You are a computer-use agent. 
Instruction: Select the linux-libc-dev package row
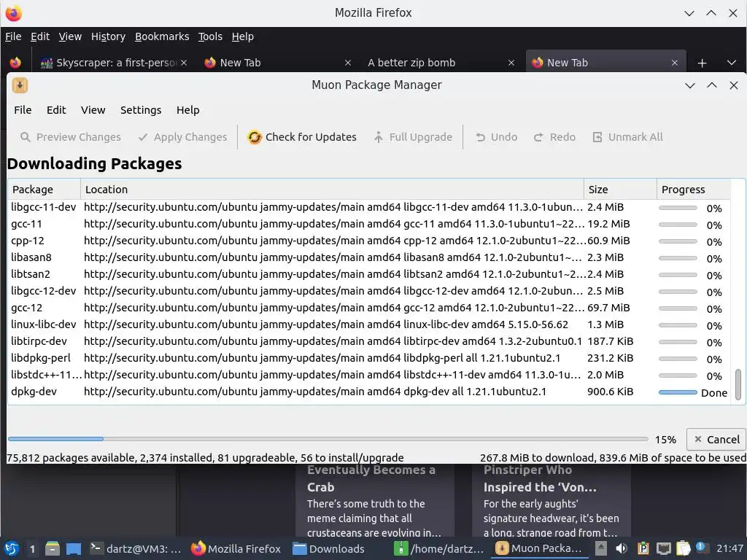pyautogui.click(x=368, y=324)
